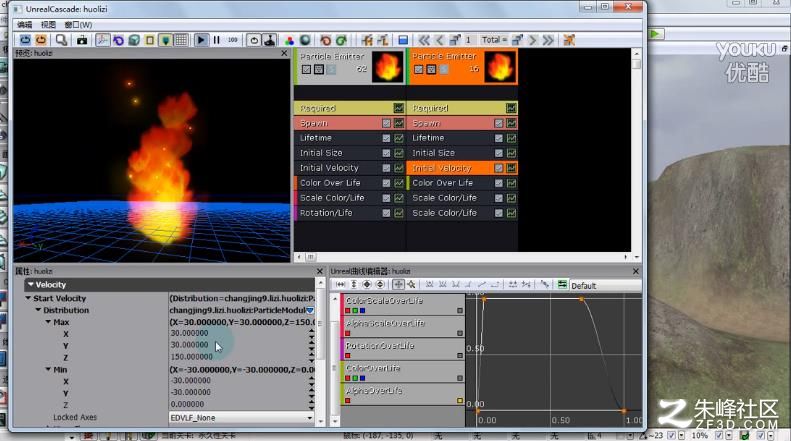
Task: Toggle Spawn checkbox in second emitter
Action: coord(499,123)
